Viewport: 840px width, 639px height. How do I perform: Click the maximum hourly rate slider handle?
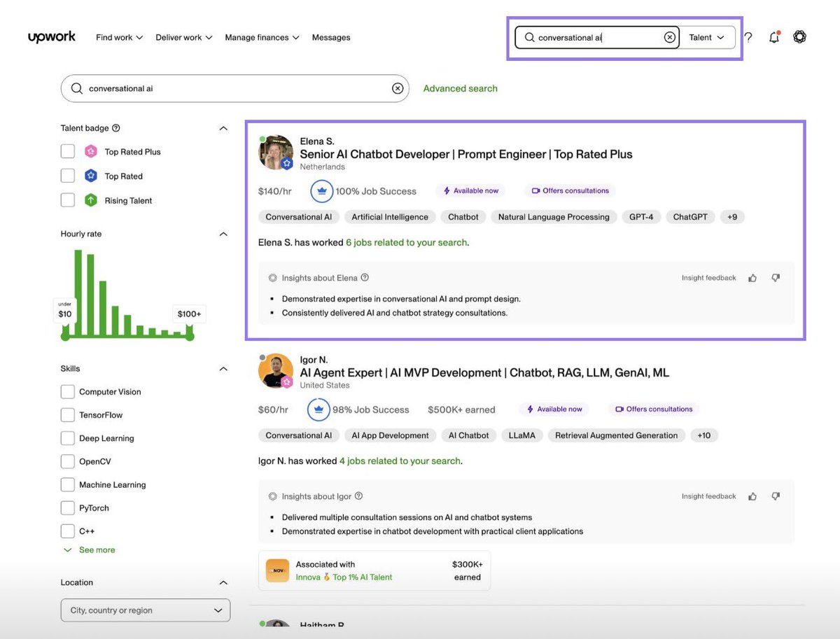click(189, 337)
